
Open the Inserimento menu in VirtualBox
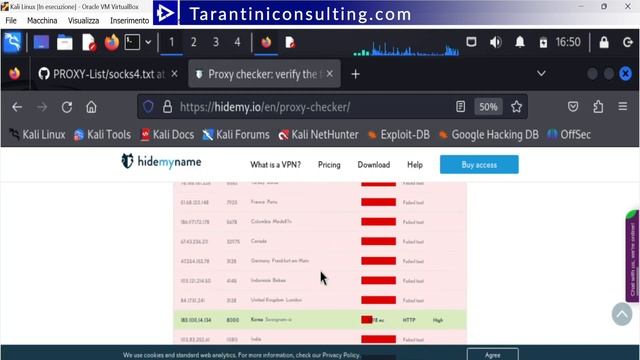(x=129, y=20)
